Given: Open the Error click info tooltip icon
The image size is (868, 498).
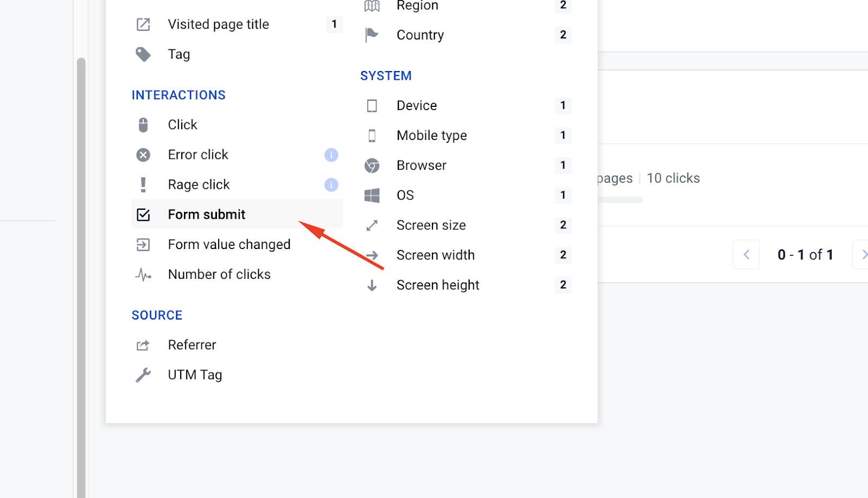Looking at the screenshot, I should point(331,155).
